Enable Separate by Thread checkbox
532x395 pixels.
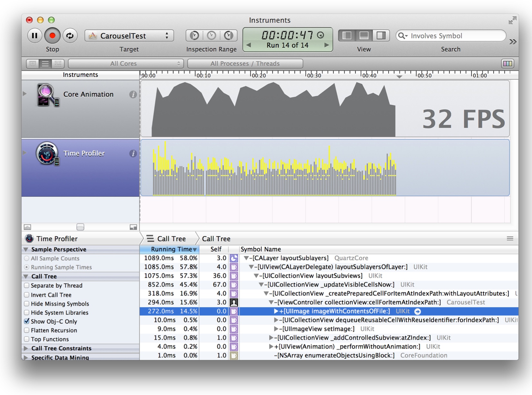(x=27, y=285)
